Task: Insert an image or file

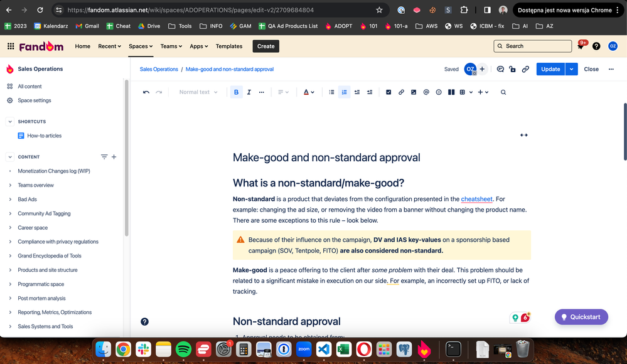Action: point(414,92)
